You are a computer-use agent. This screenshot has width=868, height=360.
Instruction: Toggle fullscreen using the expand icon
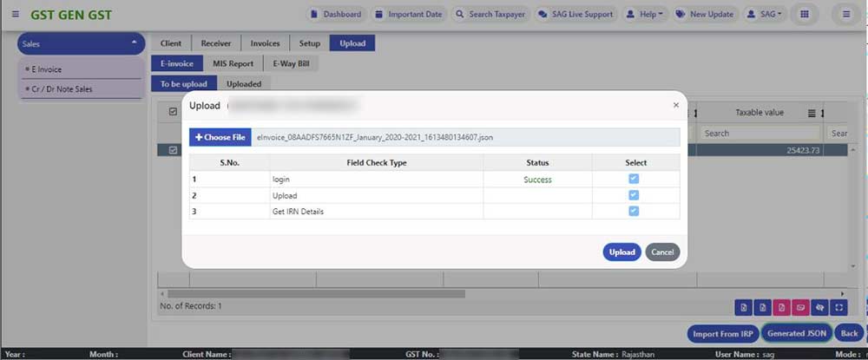(x=838, y=307)
